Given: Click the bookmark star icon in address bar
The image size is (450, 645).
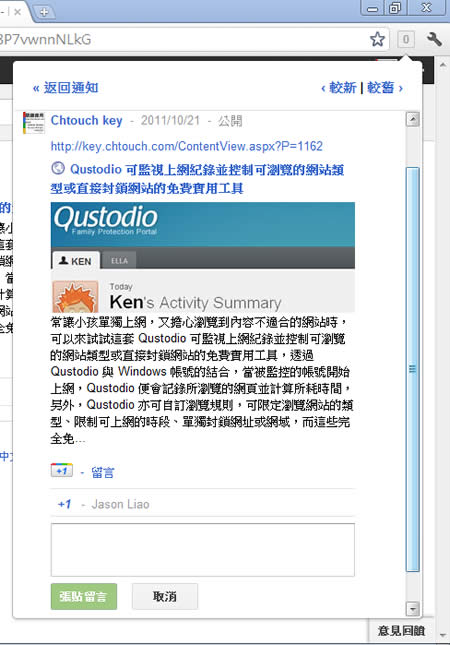Looking at the screenshot, I should pyautogui.click(x=377, y=39).
